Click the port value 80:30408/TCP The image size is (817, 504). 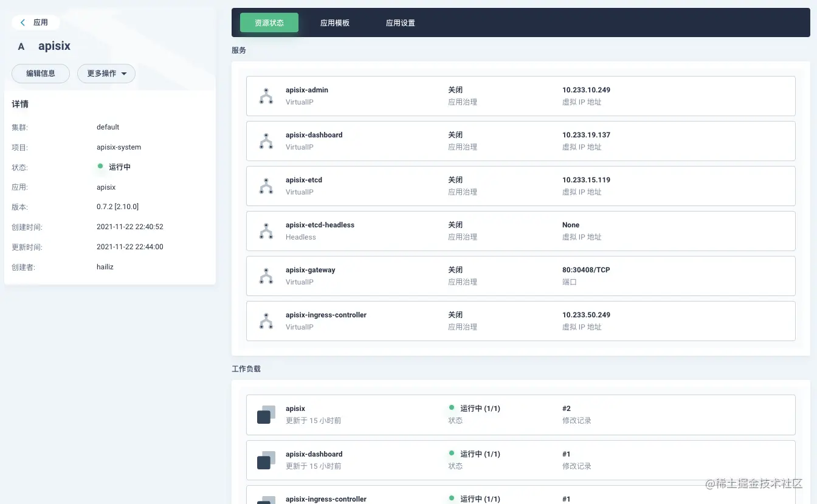[x=586, y=270]
